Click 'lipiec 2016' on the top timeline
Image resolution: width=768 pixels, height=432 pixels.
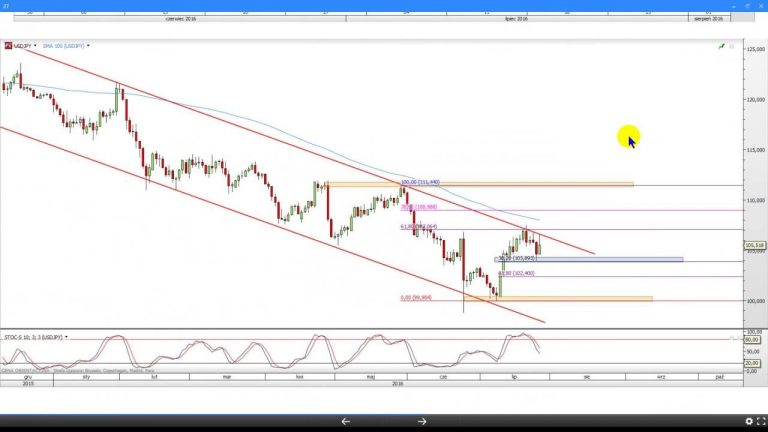[x=516, y=19]
